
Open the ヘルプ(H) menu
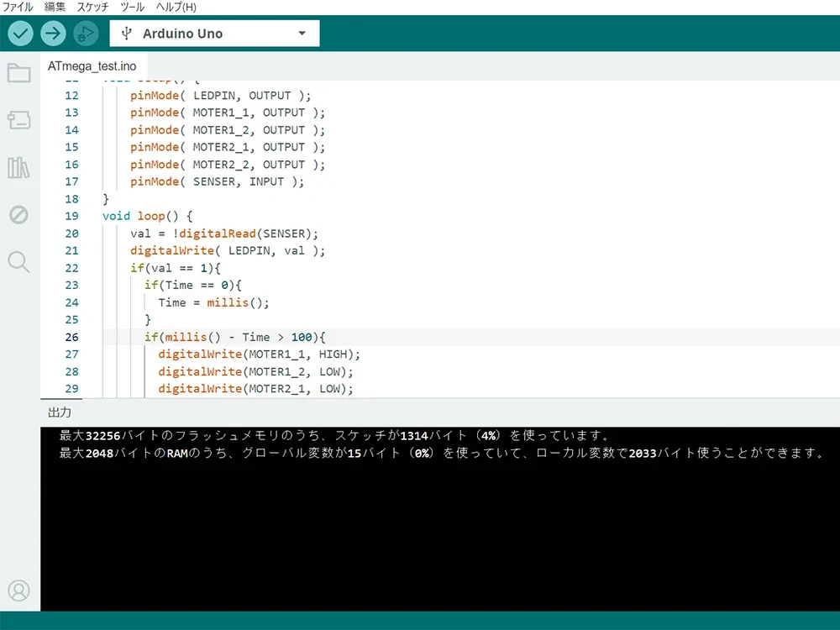pos(176,7)
